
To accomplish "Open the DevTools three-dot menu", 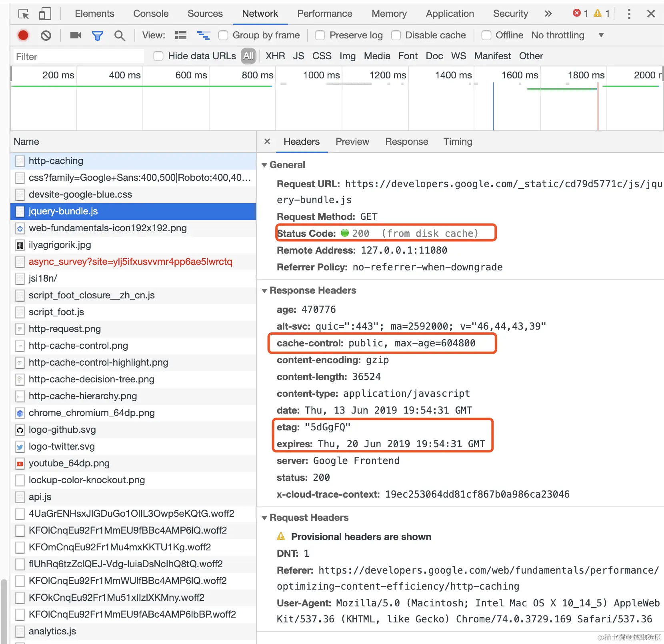I will [x=629, y=14].
